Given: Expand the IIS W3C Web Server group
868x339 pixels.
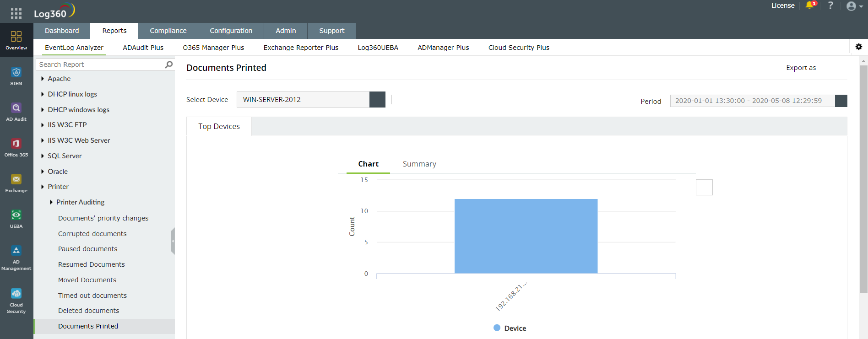Looking at the screenshot, I should [43, 140].
